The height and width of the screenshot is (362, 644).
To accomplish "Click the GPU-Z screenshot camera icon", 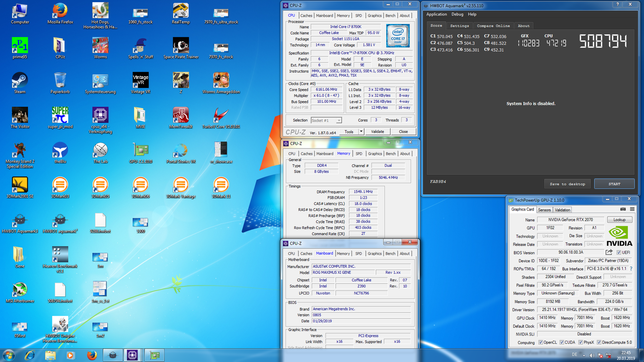I will pos(623,209).
